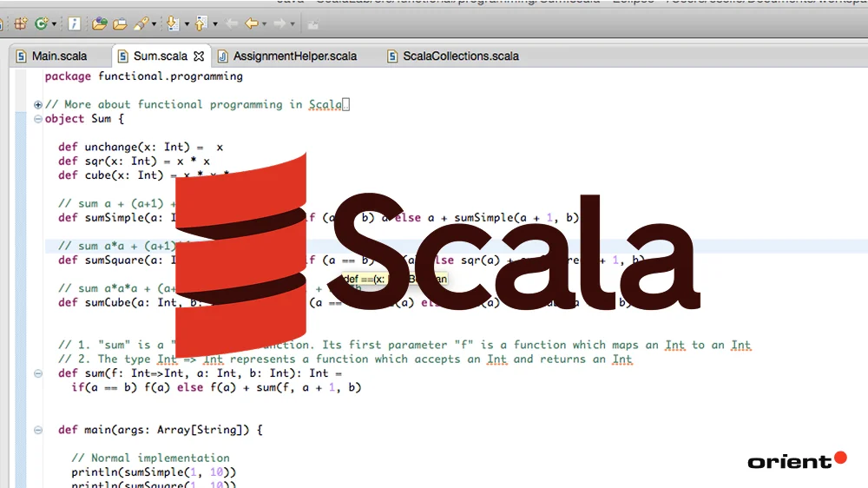Switch to ScalaCollections.scala tab
This screenshot has width=868, height=488.
click(x=460, y=56)
